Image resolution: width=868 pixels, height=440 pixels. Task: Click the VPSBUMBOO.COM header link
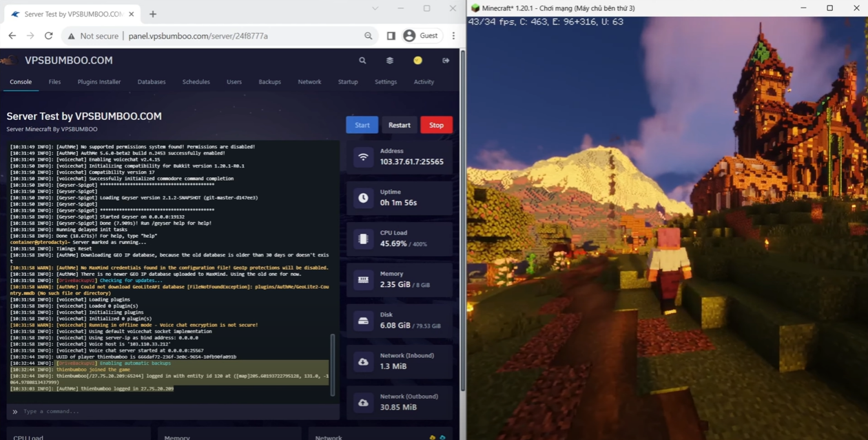pyautogui.click(x=69, y=61)
